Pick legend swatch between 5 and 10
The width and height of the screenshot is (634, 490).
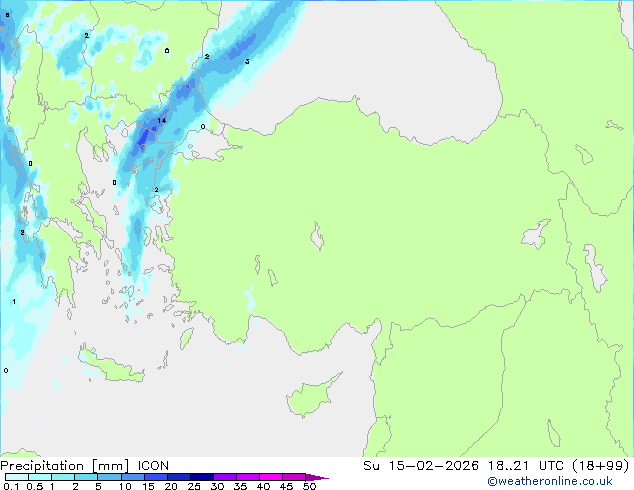[109, 477]
